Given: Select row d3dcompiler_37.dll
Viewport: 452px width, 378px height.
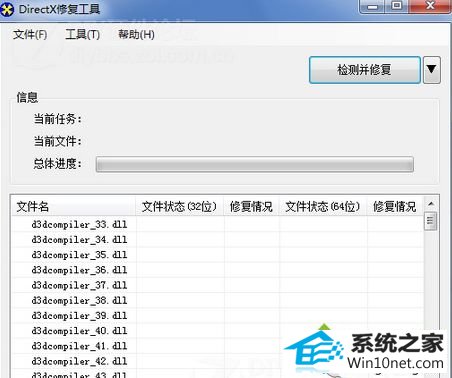Looking at the screenshot, I should (x=218, y=285).
